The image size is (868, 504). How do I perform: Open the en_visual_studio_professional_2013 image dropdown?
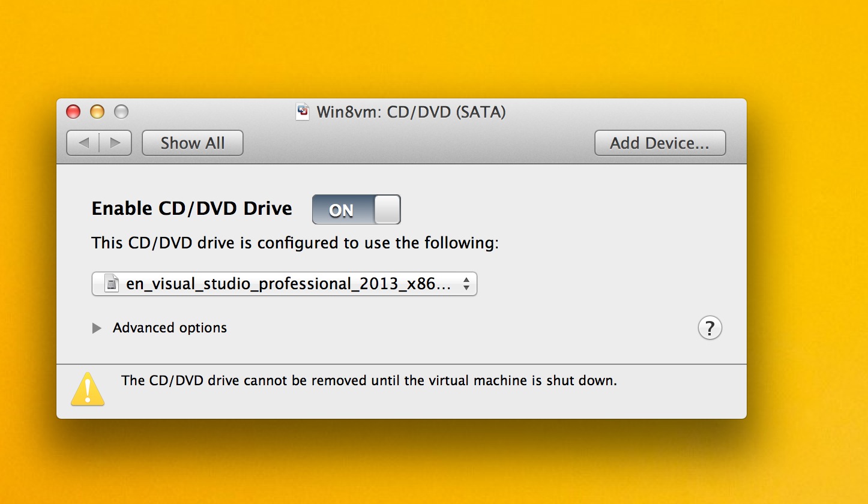[x=284, y=284]
